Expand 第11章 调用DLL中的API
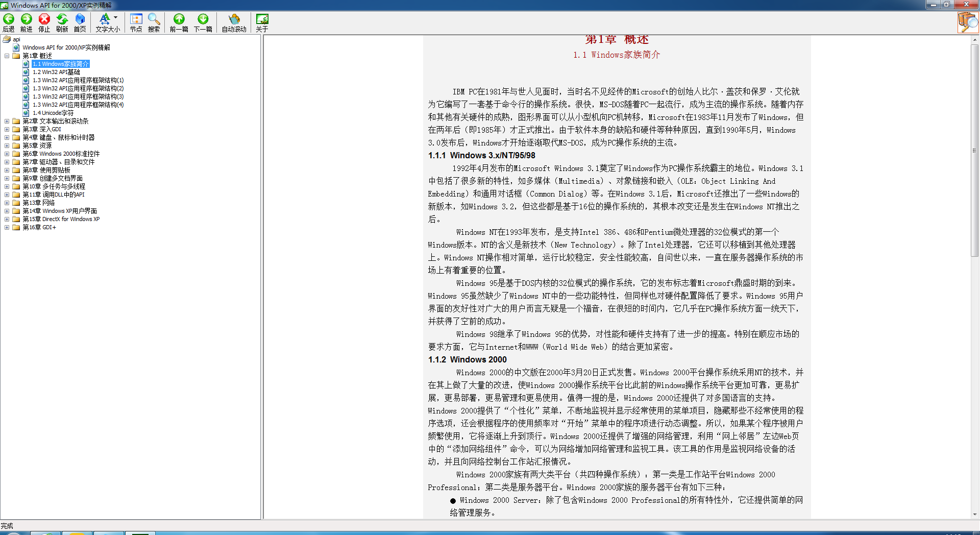Screen dimensions: 980x535 pyautogui.click(x=7, y=194)
